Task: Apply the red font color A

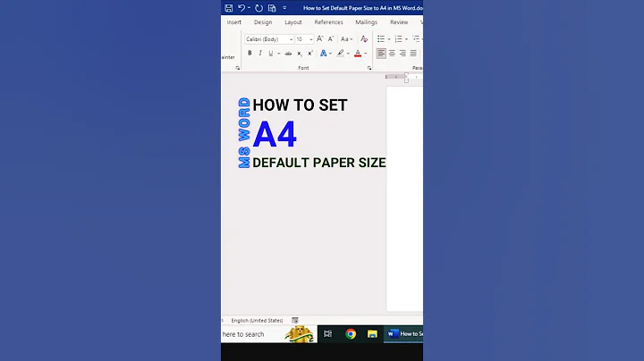Action: (x=358, y=54)
